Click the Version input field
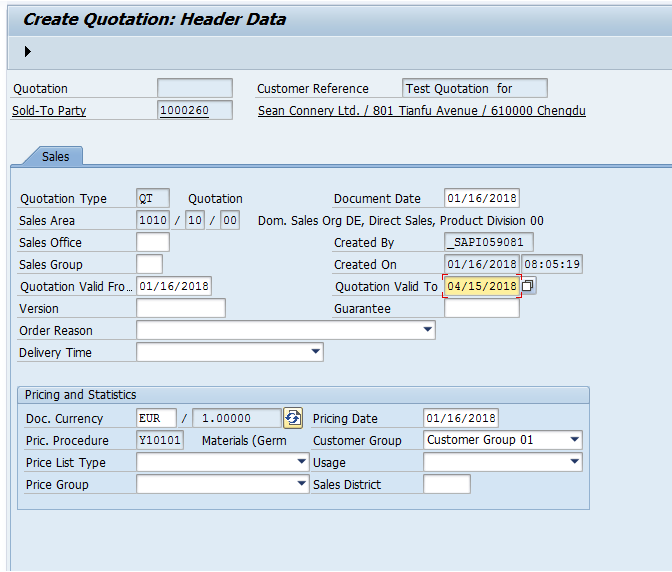 coord(181,308)
